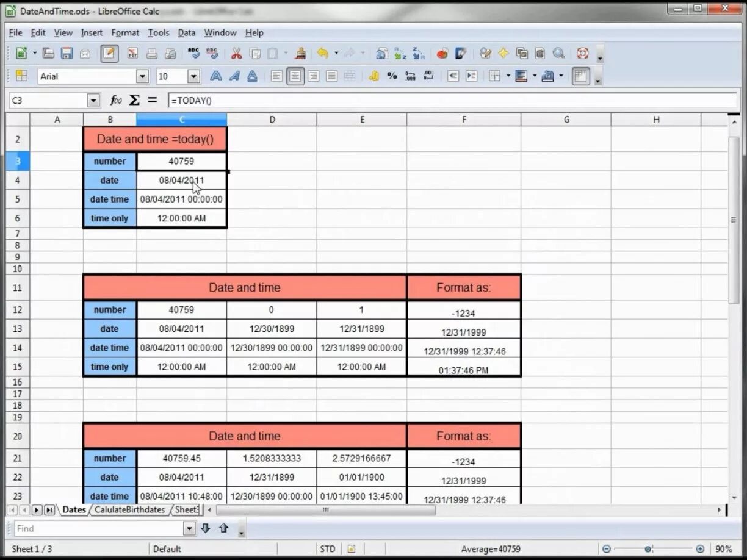
Task: Open the Edit menu
Action: tap(38, 33)
